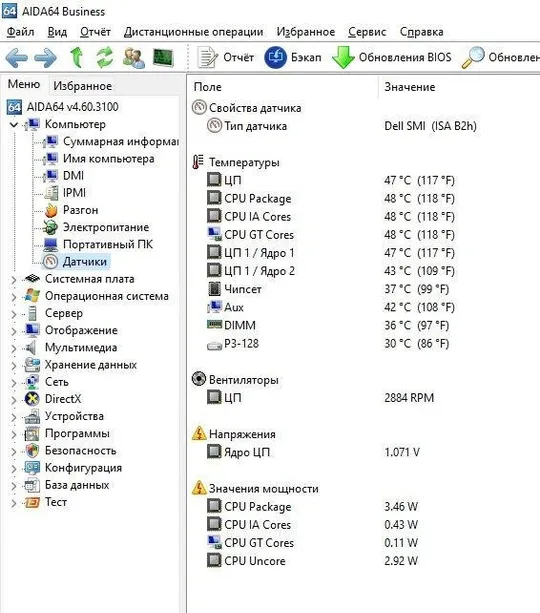Expand the DirectX tree node
Image resolution: width=540 pixels, height=613 pixels.
tap(14, 400)
